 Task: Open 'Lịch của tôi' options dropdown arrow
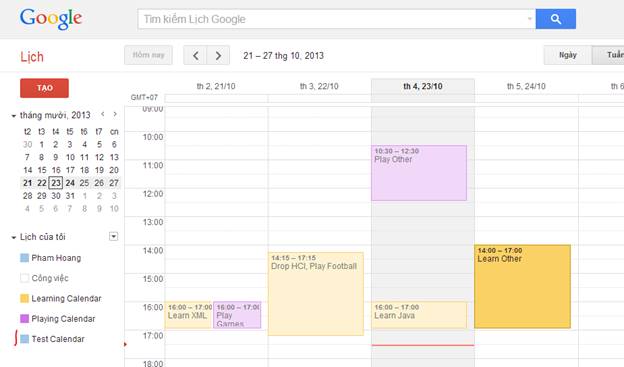point(113,237)
